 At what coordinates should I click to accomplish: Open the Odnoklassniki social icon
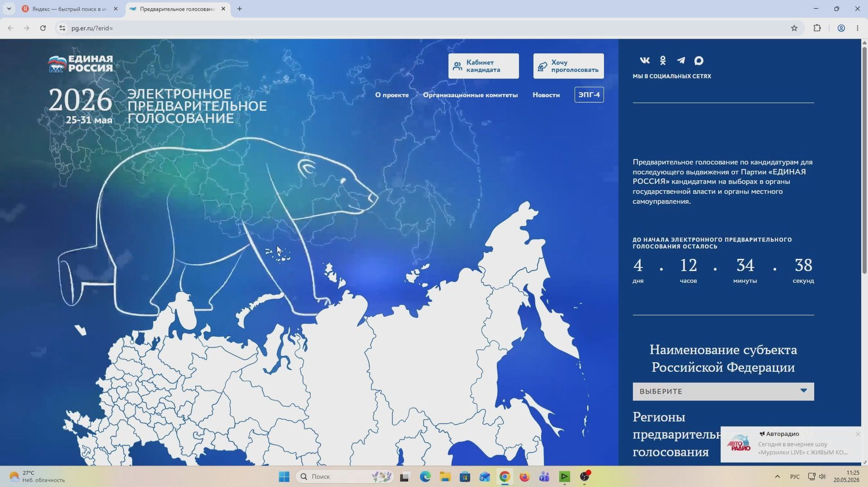pyautogui.click(x=663, y=60)
